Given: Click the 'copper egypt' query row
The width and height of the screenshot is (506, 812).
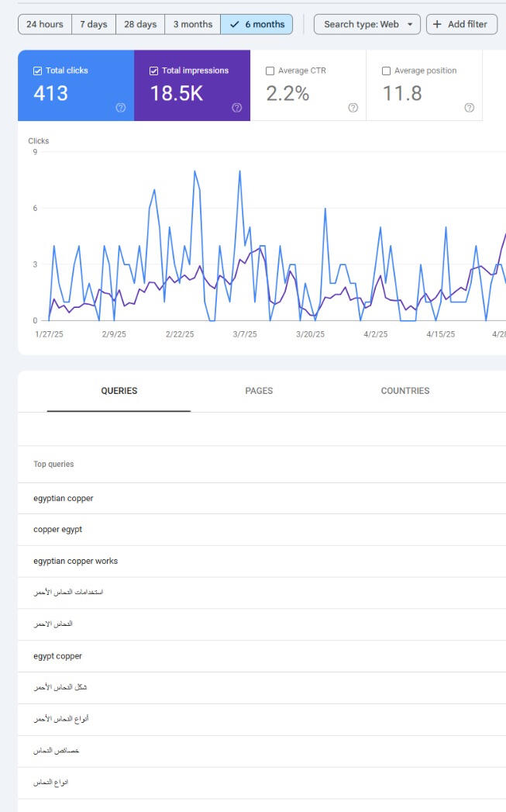Looking at the screenshot, I should point(57,530).
